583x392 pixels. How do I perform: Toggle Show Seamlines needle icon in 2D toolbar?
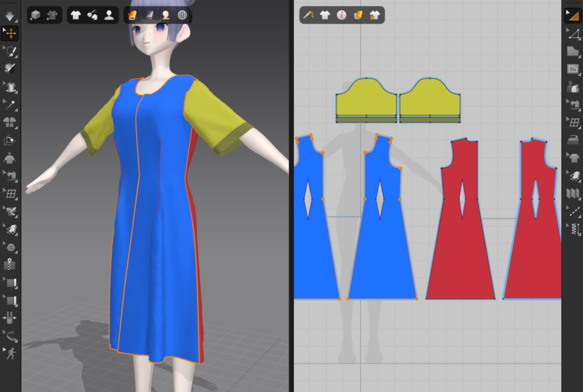(x=308, y=15)
